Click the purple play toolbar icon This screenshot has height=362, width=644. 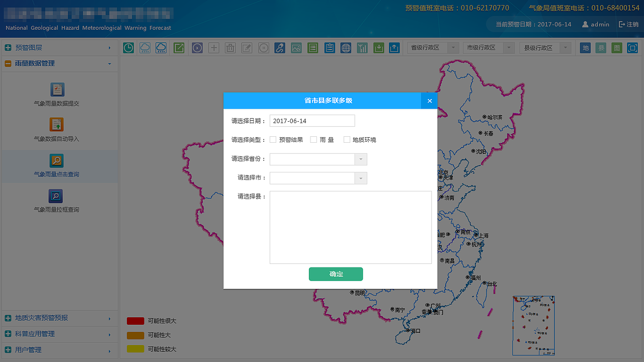[x=197, y=48]
